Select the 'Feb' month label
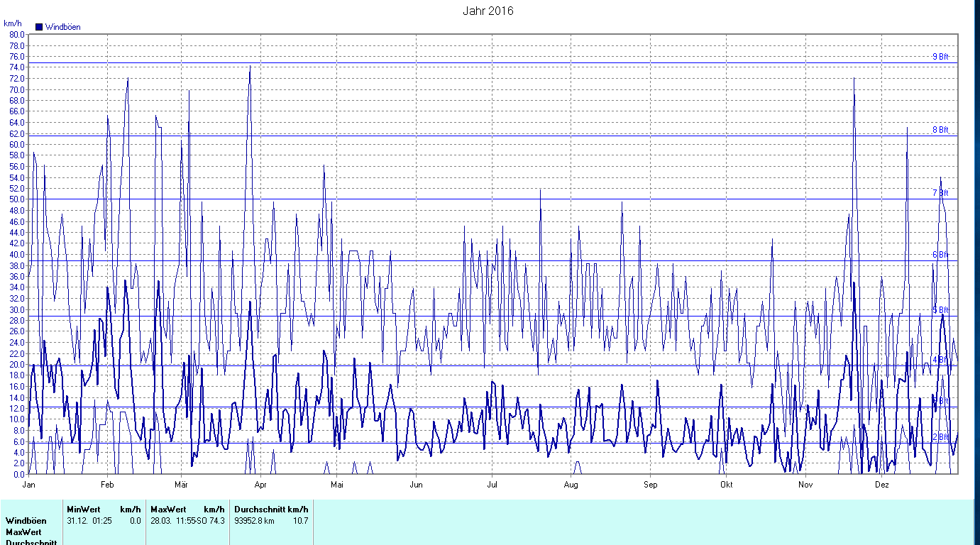This screenshot has width=980, height=545. tap(107, 485)
